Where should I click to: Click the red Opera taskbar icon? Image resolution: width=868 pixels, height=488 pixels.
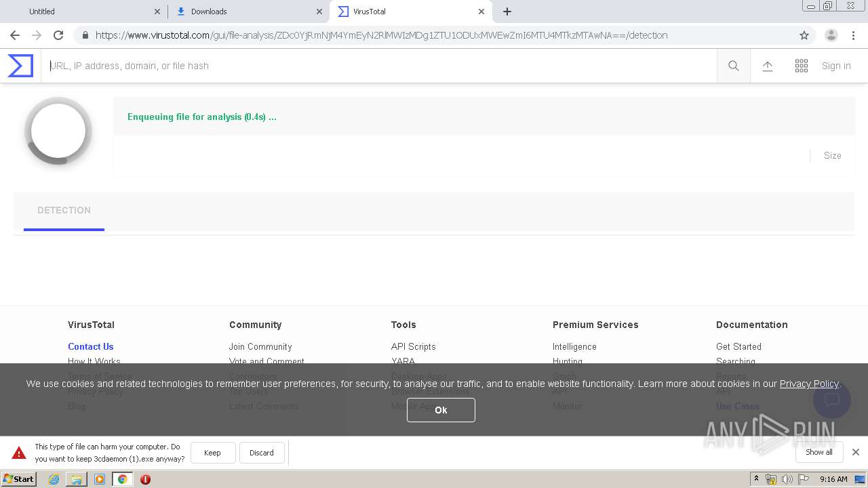145,479
